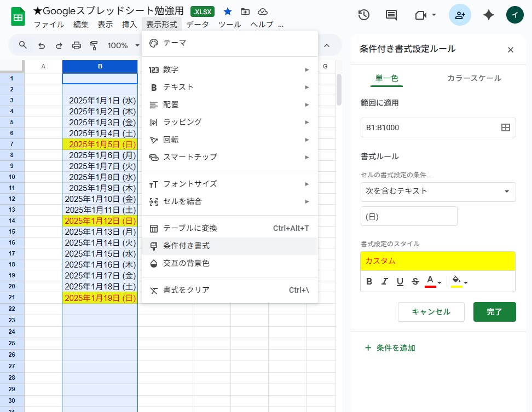Open the Gemini sparkle icon
This screenshot has width=532, height=412.
[489, 15]
